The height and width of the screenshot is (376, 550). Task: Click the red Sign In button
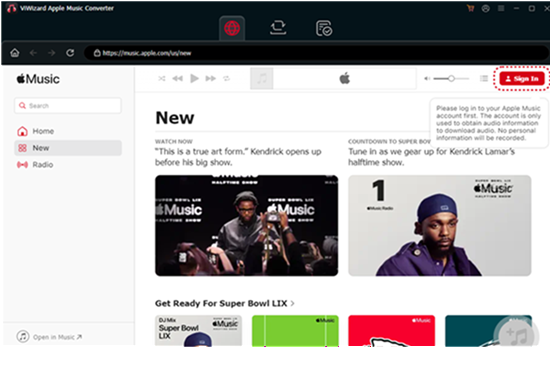click(522, 79)
